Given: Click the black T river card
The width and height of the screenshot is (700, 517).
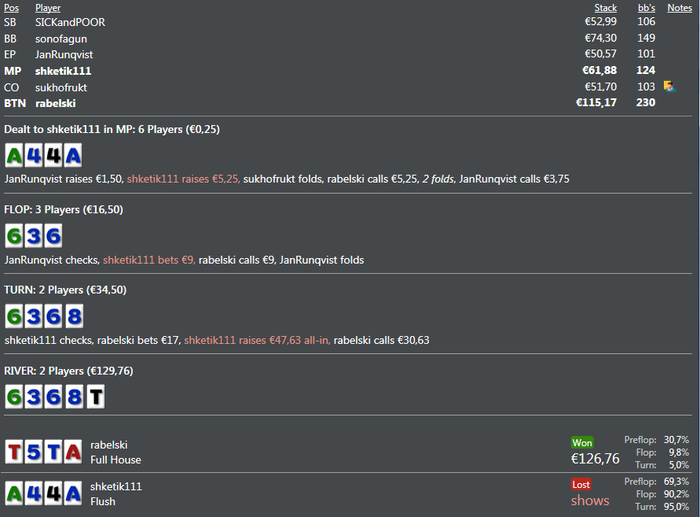Looking at the screenshot, I should click(95, 397).
